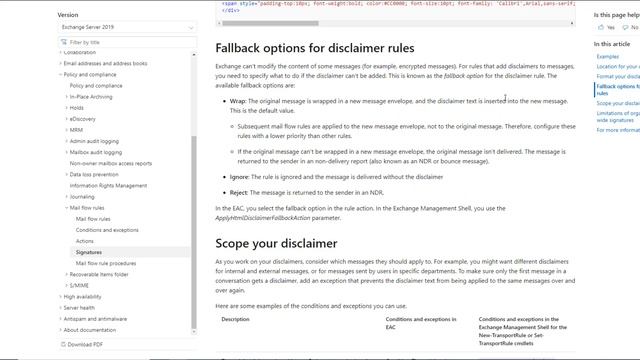Open the Exchange Server 2019 version dropdown
This screenshot has width=640, height=360.
pos(127,27)
